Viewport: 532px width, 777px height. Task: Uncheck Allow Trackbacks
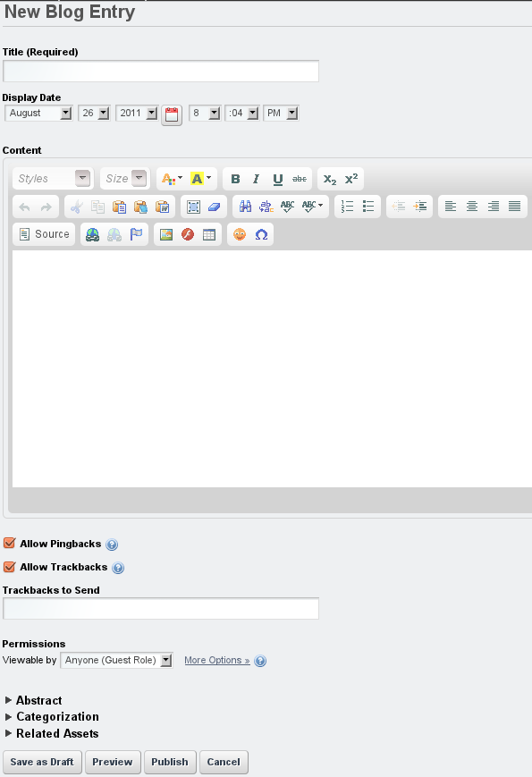pyautogui.click(x=10, y=566)
